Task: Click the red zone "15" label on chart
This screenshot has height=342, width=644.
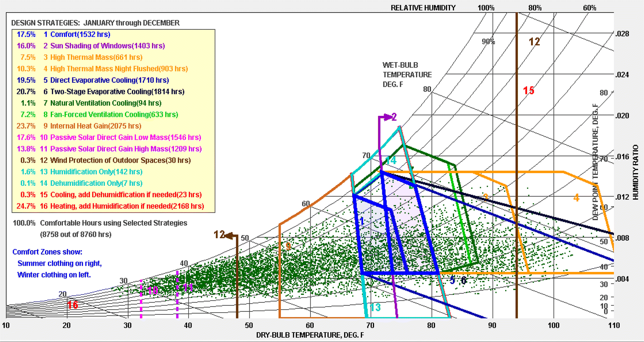Action: [x=528, y=90]
